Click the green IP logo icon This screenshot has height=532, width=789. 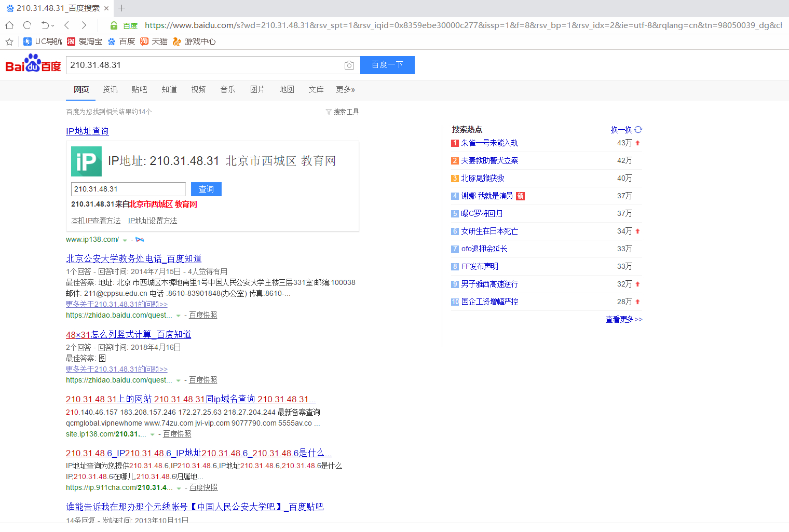tap(86, 161)
